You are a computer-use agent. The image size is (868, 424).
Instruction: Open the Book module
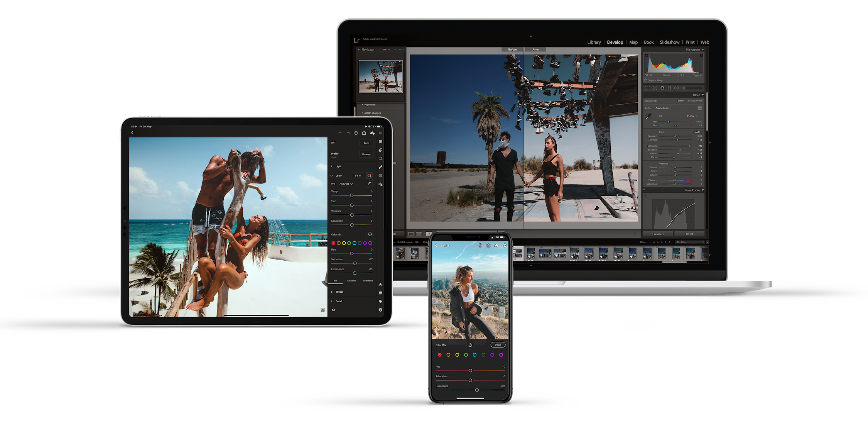649,42
